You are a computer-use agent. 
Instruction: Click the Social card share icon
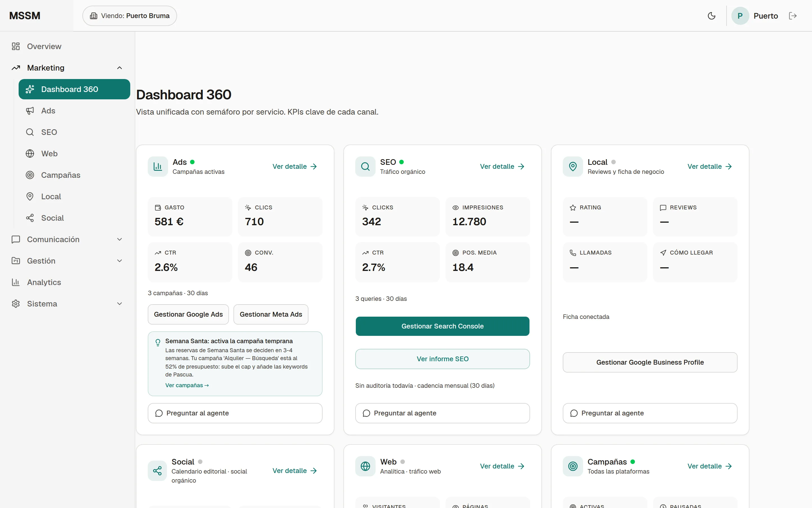coord(157,471)
